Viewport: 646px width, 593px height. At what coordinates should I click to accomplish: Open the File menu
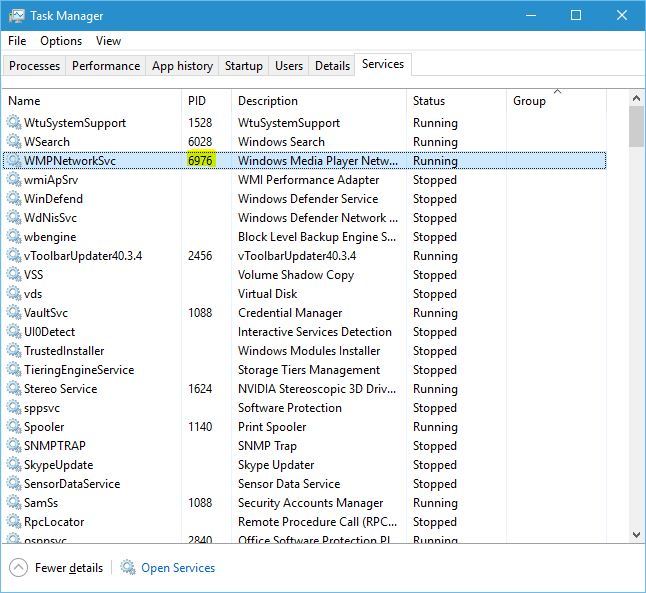17,41
